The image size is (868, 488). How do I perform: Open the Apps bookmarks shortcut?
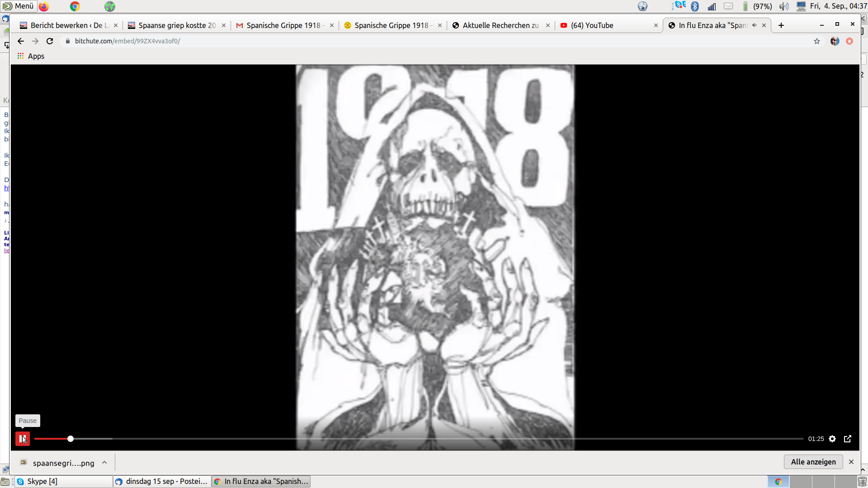(31, 56)
